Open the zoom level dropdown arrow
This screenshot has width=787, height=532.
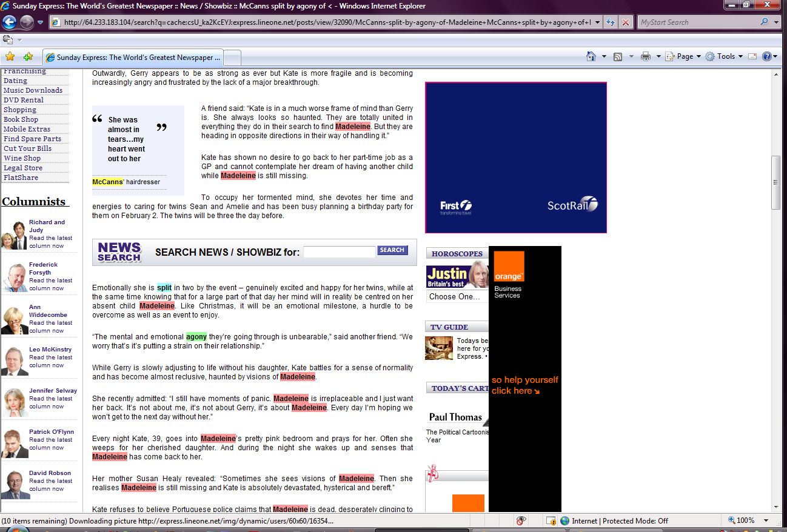coord(766,520)
